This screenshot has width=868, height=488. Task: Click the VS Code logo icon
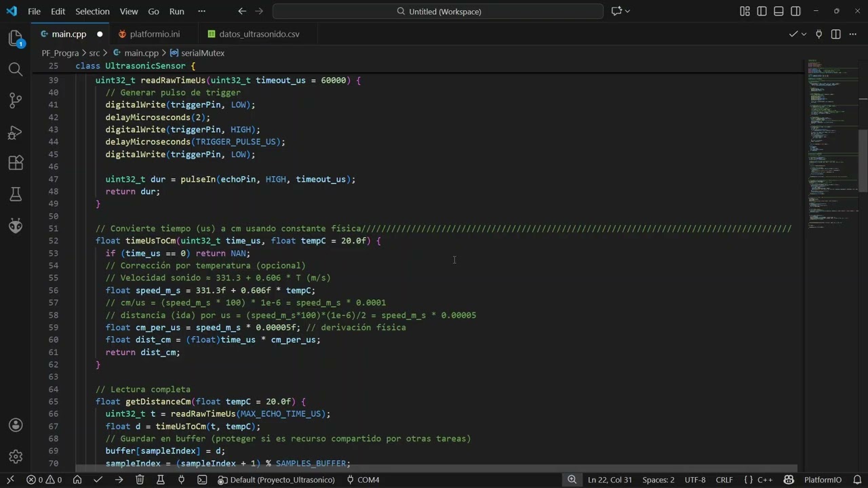coord(12,12)
